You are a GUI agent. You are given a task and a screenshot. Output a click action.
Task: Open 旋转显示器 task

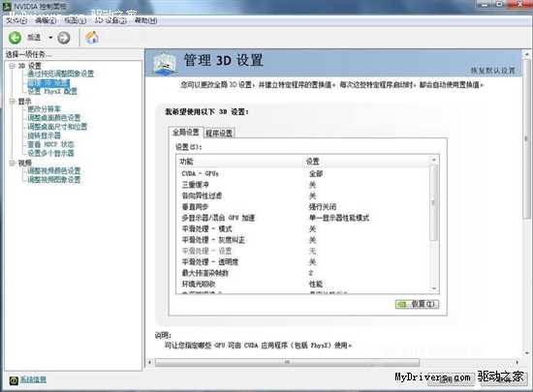point(45,136)
